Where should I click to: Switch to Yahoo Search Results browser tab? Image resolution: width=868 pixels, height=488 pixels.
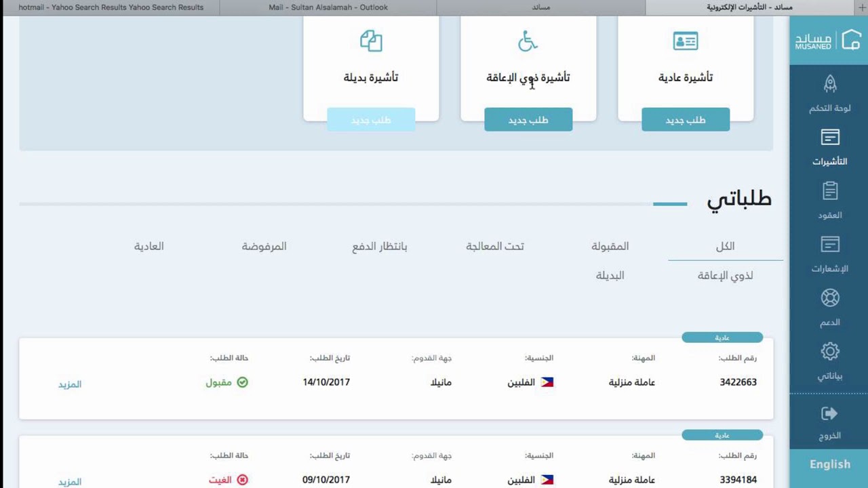[111, 7]
